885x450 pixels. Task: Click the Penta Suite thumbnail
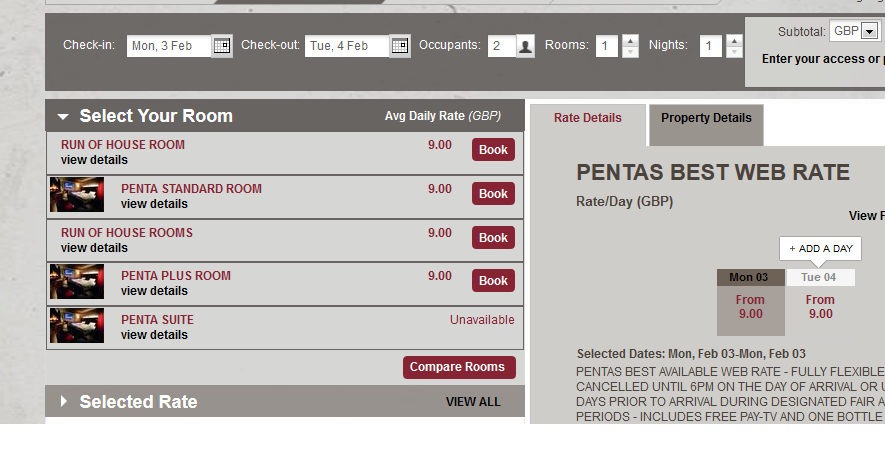point(77,326)
